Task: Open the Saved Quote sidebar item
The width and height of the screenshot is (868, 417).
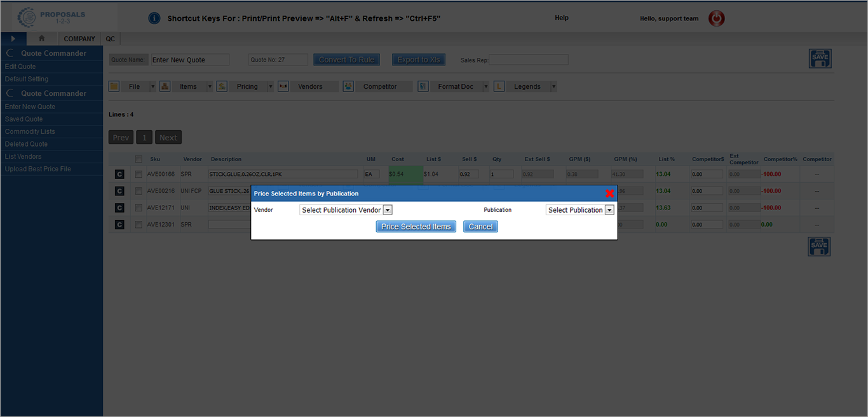Action: (x=24, y=119)
